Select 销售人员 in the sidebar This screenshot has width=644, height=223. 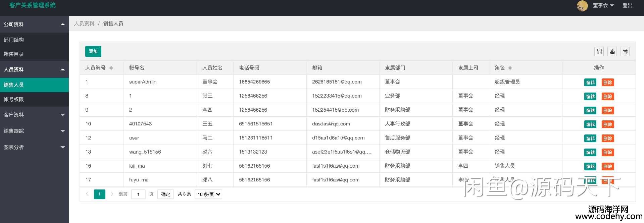[x=34, y=85]
